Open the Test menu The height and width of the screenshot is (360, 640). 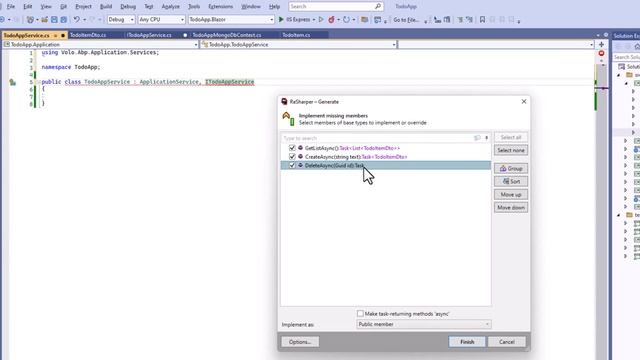point(149,7)
